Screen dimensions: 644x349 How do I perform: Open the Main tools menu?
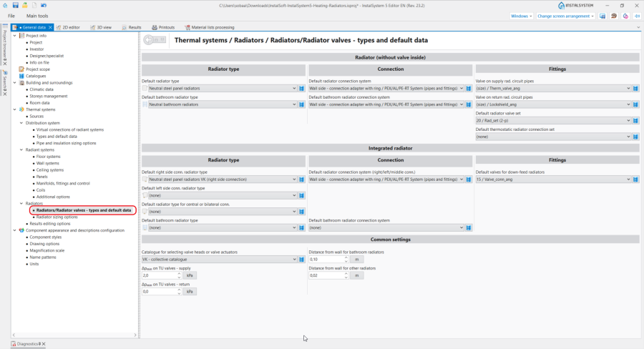(37, 16)
